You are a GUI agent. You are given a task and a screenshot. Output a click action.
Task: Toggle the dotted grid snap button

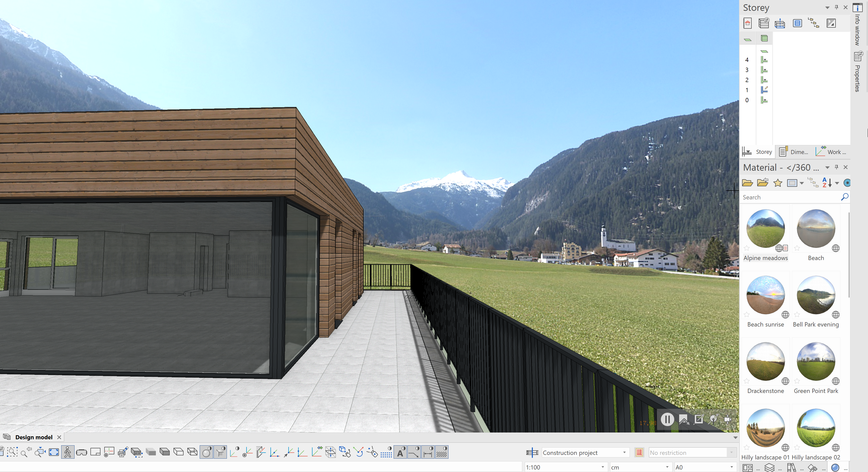387,452
